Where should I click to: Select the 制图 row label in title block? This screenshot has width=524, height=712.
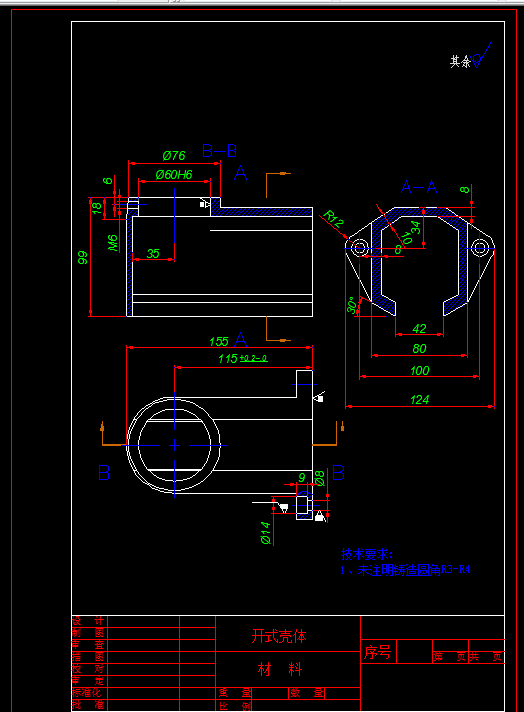[x=88, y=633]
